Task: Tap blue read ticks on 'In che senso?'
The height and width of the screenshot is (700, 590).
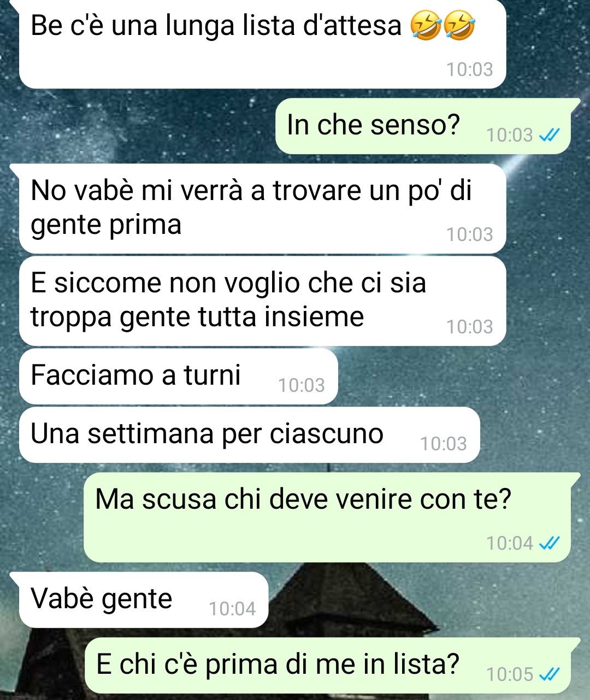Action: [549, 136]
